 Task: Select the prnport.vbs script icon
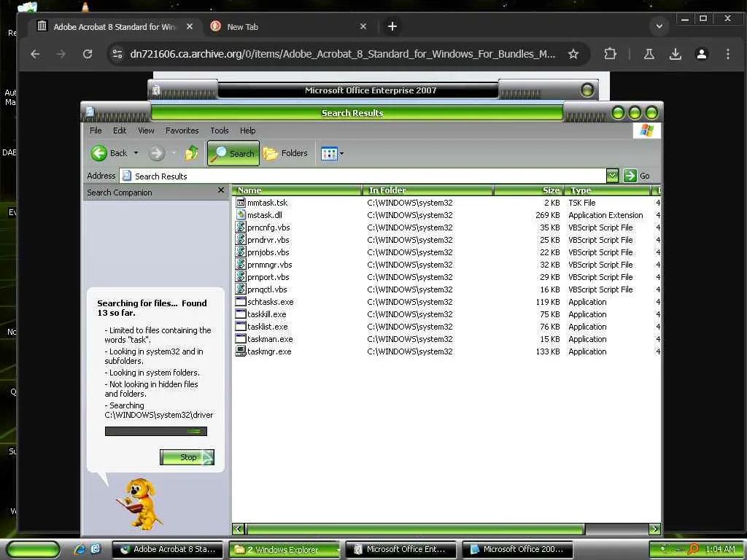tap(241, 276)
